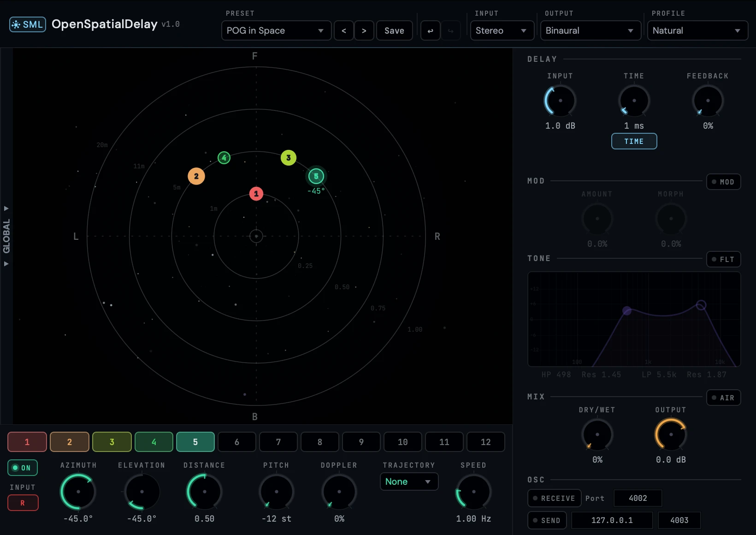Select tap tab 2
The width and height of the screenshot is (756, 535).
(70, 442)
